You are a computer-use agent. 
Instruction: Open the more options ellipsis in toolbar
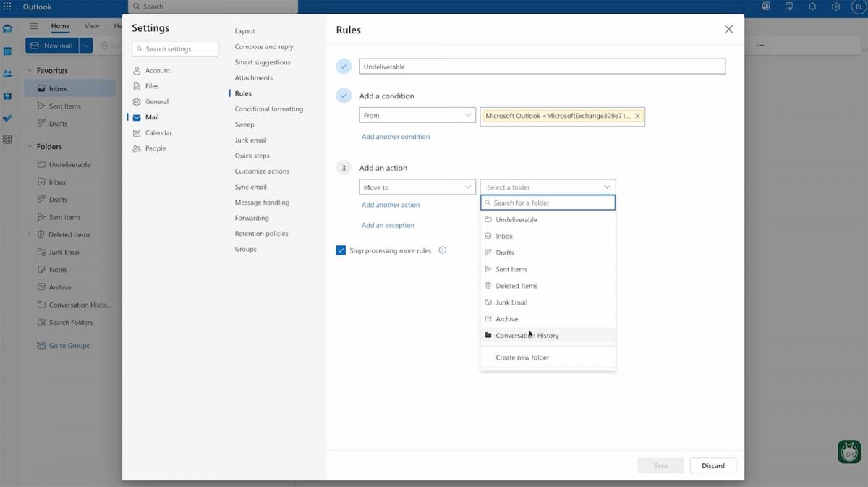pyautogui.click(x=760, y=46)
